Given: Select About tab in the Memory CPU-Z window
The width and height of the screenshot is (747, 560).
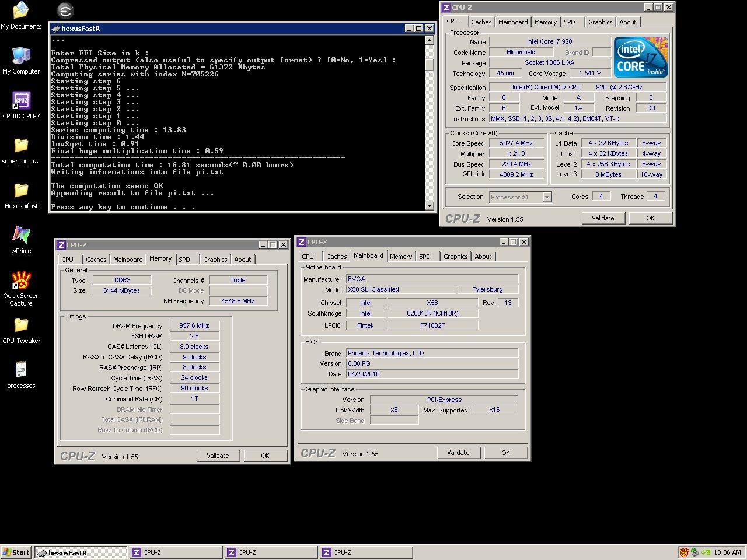Looking at the screenshot, I should pos(243,260).
